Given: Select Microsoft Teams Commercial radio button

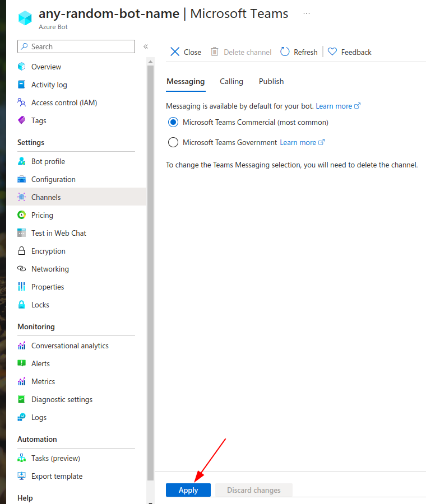Looking at the screenshot, I should click(x=173, y=122).
